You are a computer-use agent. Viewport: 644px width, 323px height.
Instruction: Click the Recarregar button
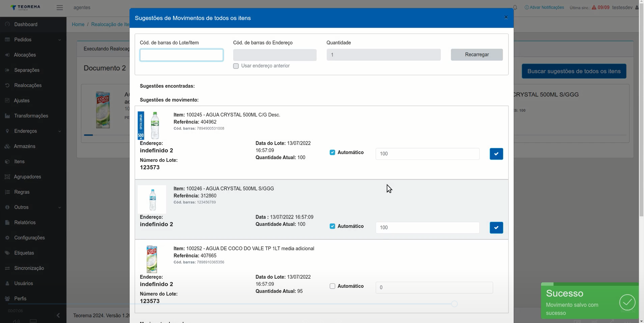coord(477,55)
